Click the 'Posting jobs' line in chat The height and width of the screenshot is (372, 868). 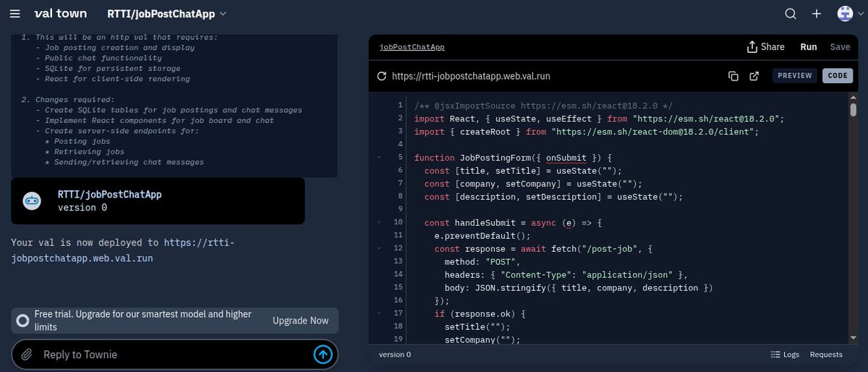pyautogui.click(x=77, y=141)
